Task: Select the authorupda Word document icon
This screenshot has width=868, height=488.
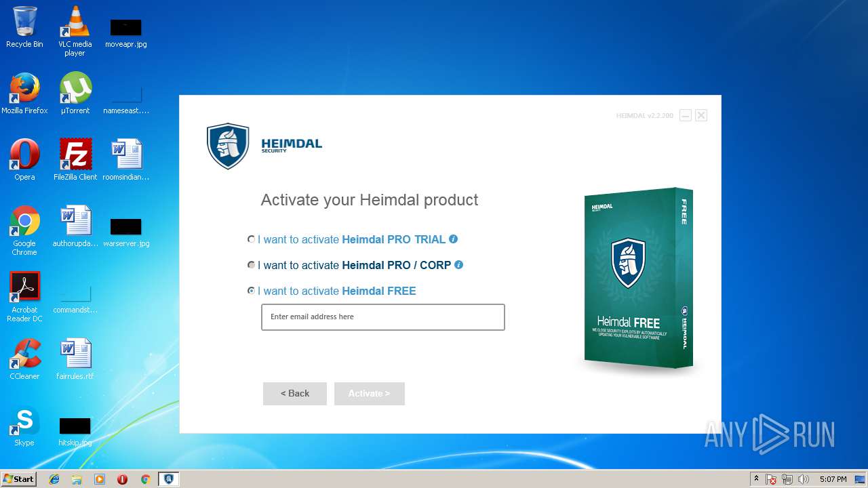Action: (75, 226)
